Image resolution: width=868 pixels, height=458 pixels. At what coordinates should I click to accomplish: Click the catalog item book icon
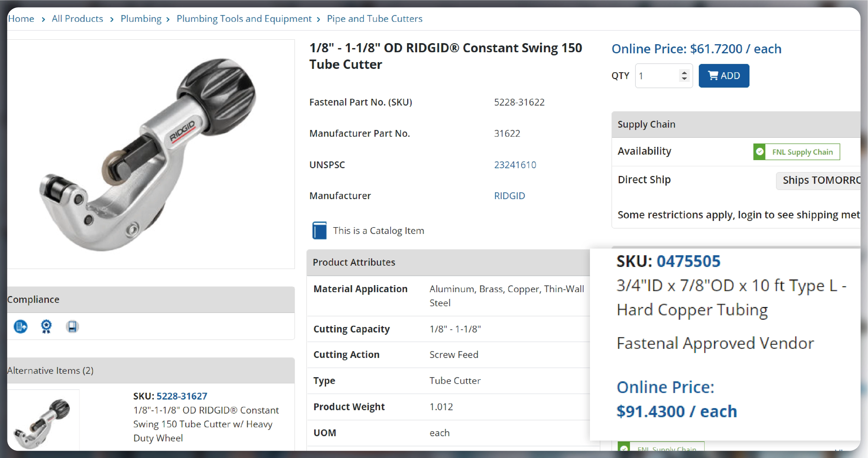[x=319, y=231]
